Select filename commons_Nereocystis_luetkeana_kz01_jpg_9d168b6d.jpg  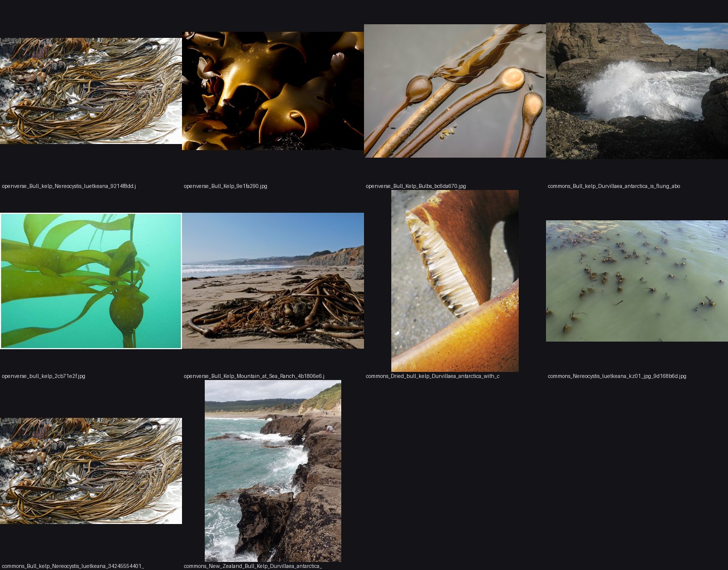coord(617,376)
